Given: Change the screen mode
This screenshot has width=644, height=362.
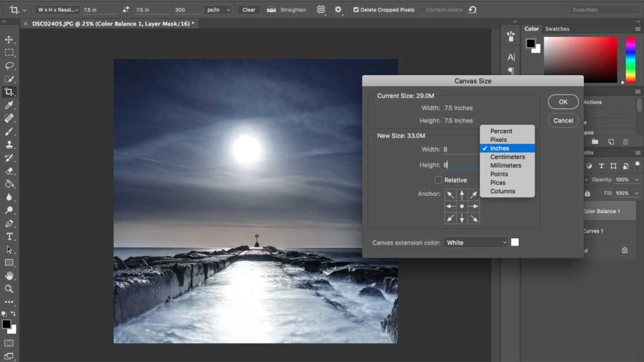Looking at the screenshot, I should tap(9, 356).
